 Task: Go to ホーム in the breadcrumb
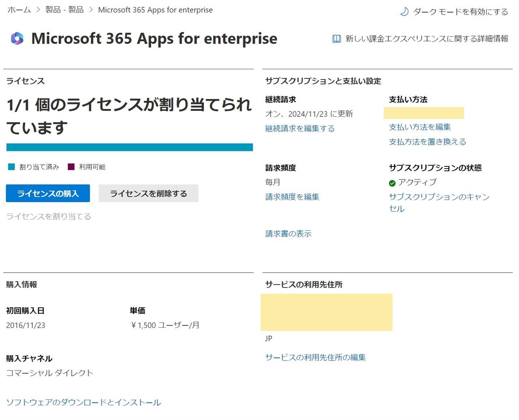pyautogui.click(x=19, y=10)
